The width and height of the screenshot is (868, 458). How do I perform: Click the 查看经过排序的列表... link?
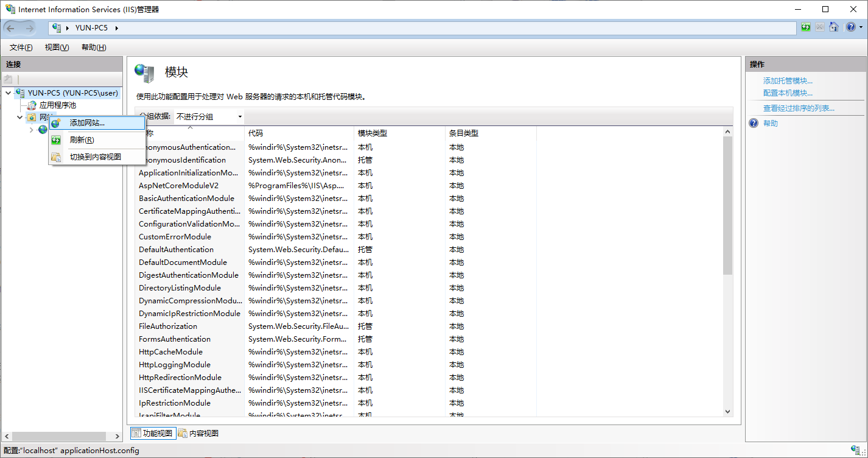point(799,108)
